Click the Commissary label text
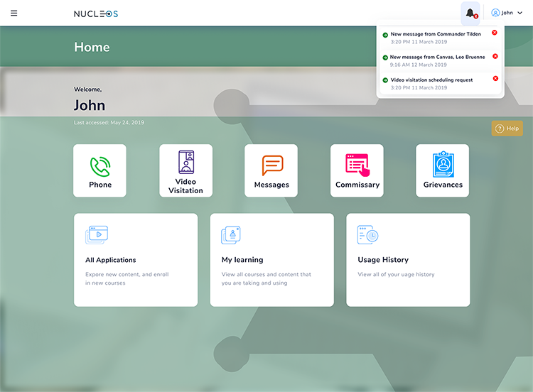 click(x=357, y=185)
